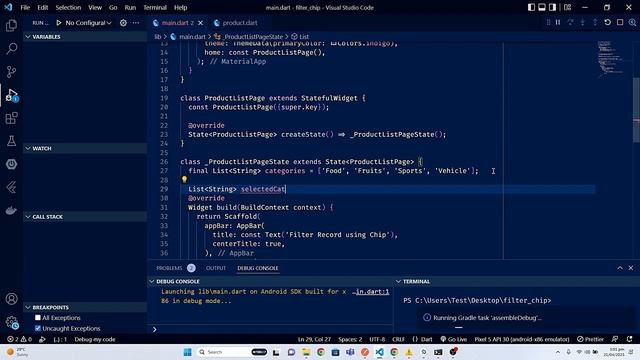640x360 pixels.
Task: Click the Prettier status bar item
Action: [x=590, y=339]
